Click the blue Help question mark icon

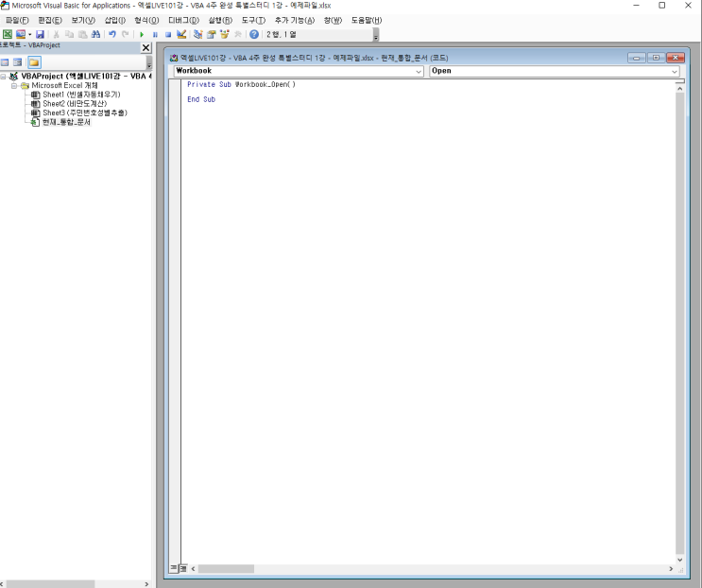point(254,34)
